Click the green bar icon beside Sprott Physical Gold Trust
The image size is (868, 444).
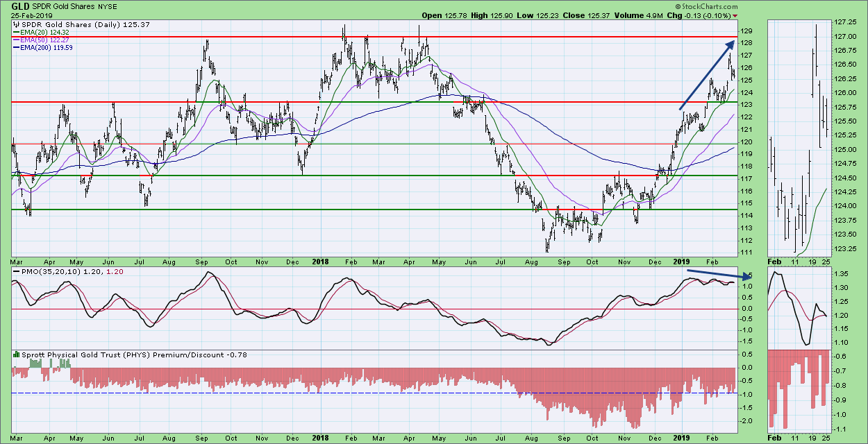pyautogui.click(x=17, y=355)
